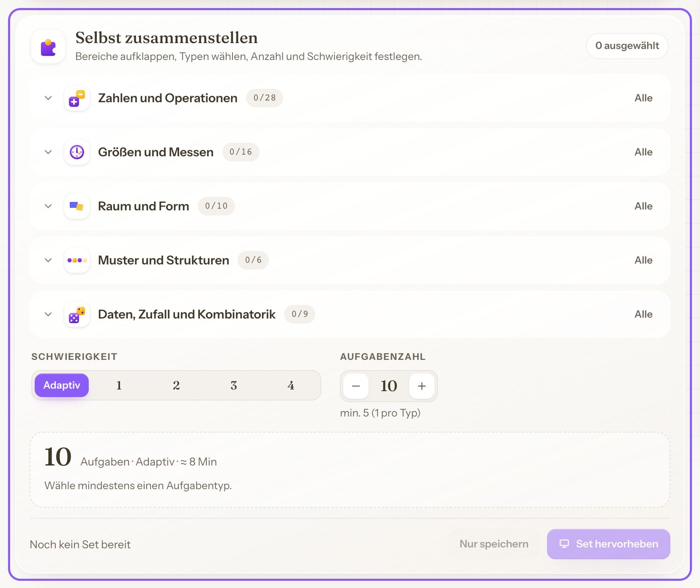
Task: Click the Muster und Strukturen title
Action: pyautogui.click(x=164, y=260)
